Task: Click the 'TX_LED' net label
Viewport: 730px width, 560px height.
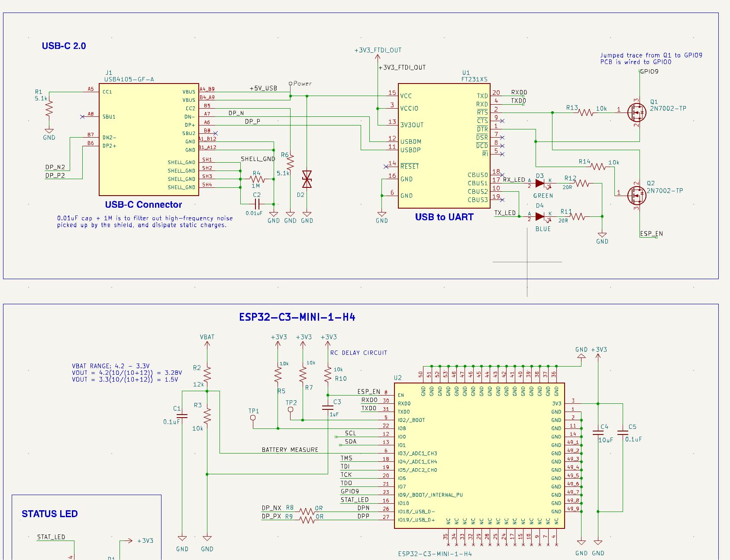Action: (x=505, y=213)
